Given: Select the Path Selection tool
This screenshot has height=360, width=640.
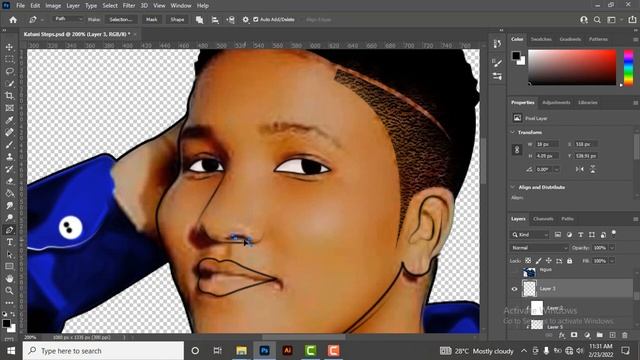Looking at the screenshot, I should [9, 254].
